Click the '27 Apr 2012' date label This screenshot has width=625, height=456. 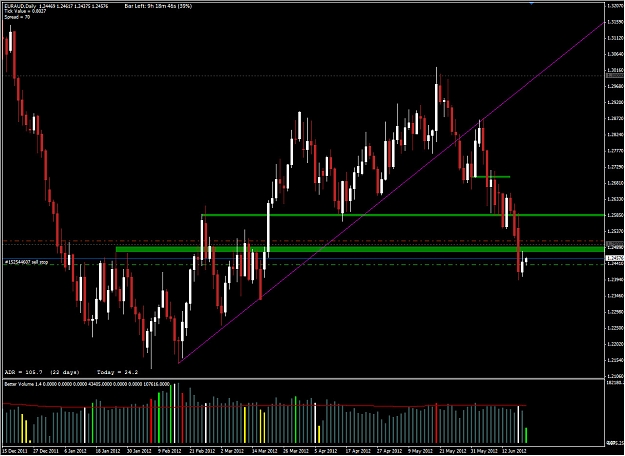tap(389, 450)
